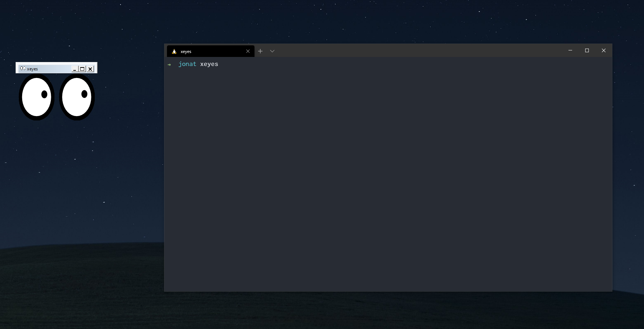Click the left eye's pupil
The height and width of the screenshot is (329, 644).
tap(44, 94)
